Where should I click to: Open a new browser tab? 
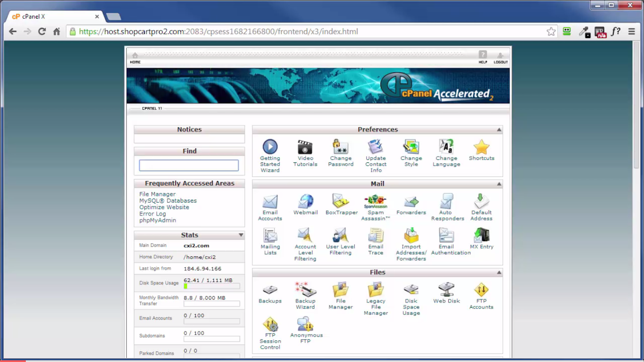[113, 17]
